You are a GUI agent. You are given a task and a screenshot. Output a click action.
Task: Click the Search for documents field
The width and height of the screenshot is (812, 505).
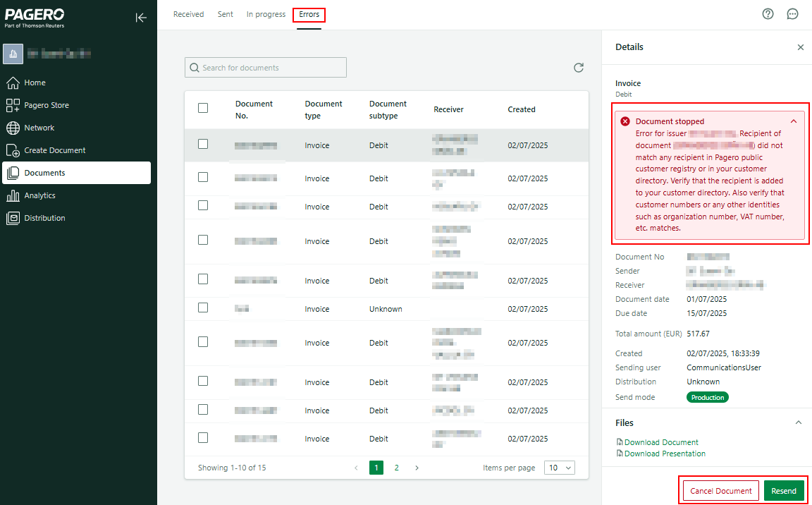(x=266, y=68)
